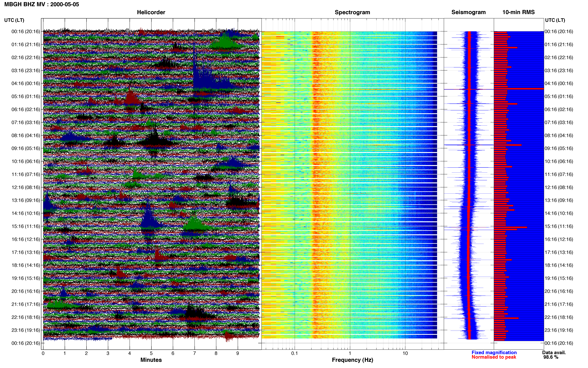Click Helicorder time label 09:16 (05:16)
This screenshot has width=588, height=368.
(x=26, y=148)
